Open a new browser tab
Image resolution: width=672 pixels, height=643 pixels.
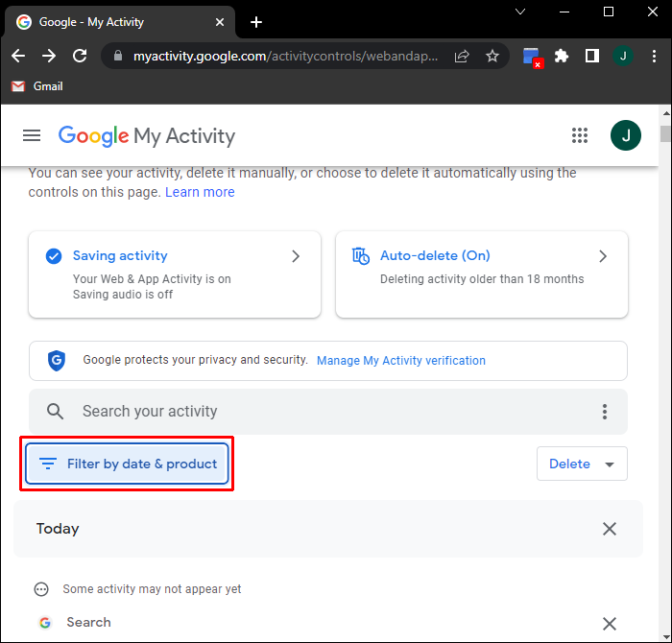256,22
